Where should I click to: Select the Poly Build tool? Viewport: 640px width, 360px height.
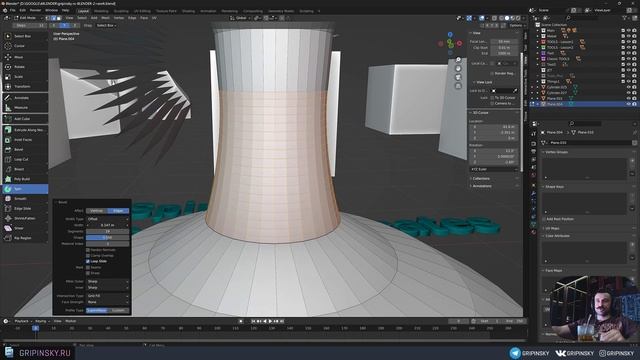[25, 179]
